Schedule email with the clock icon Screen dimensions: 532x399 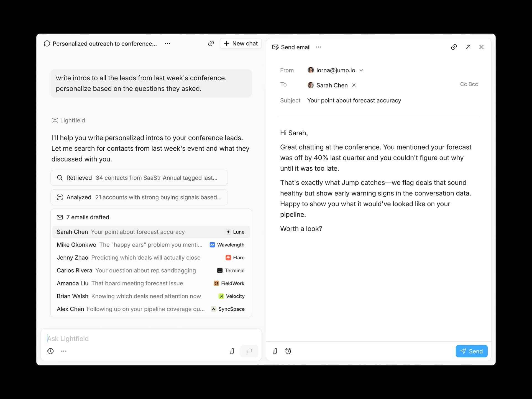(288, 351)
